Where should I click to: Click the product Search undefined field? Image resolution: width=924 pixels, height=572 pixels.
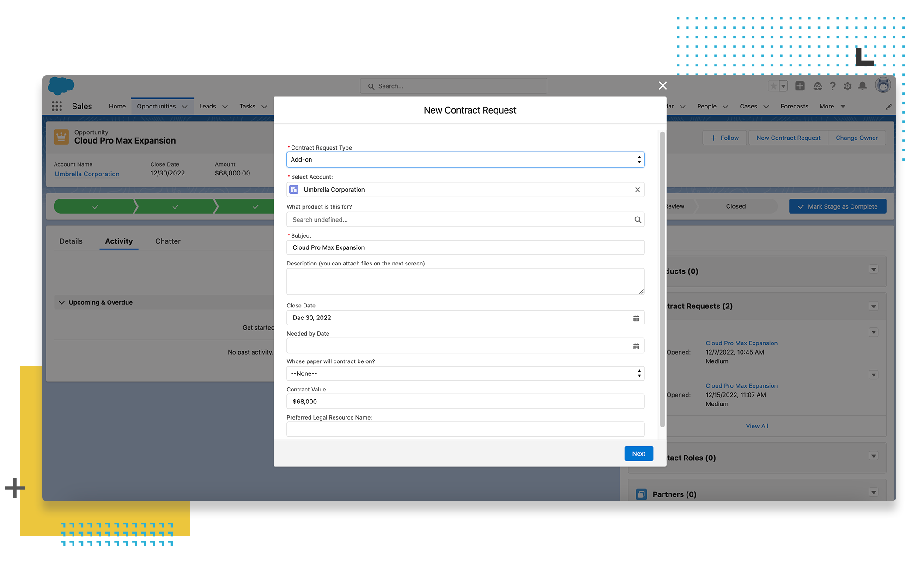point(465,220)
